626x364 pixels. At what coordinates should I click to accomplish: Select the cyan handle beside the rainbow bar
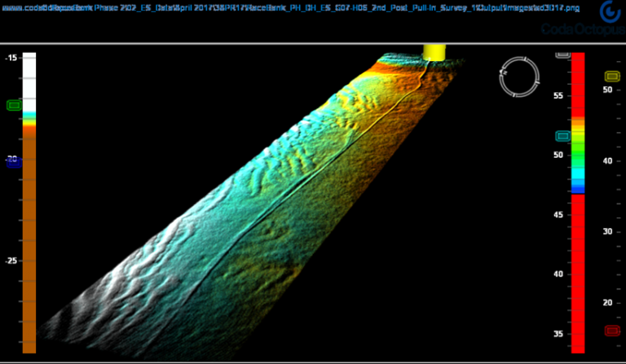tap(562, 137)
